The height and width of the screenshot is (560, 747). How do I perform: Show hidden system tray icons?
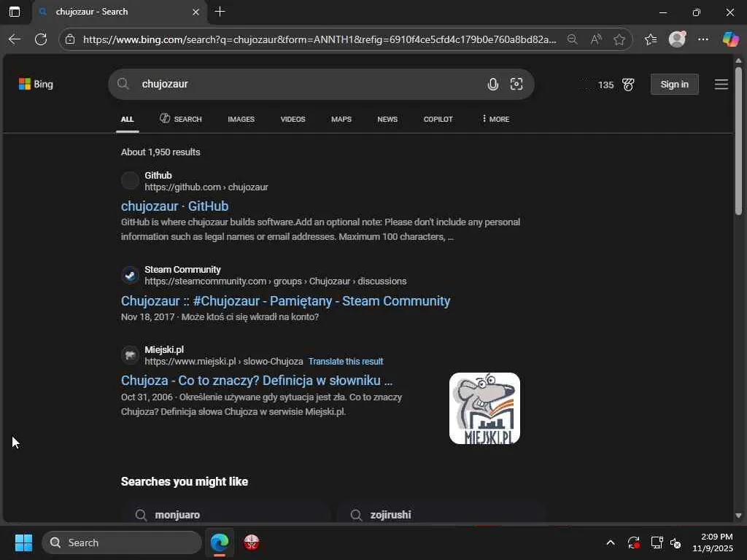pos(611,542)
